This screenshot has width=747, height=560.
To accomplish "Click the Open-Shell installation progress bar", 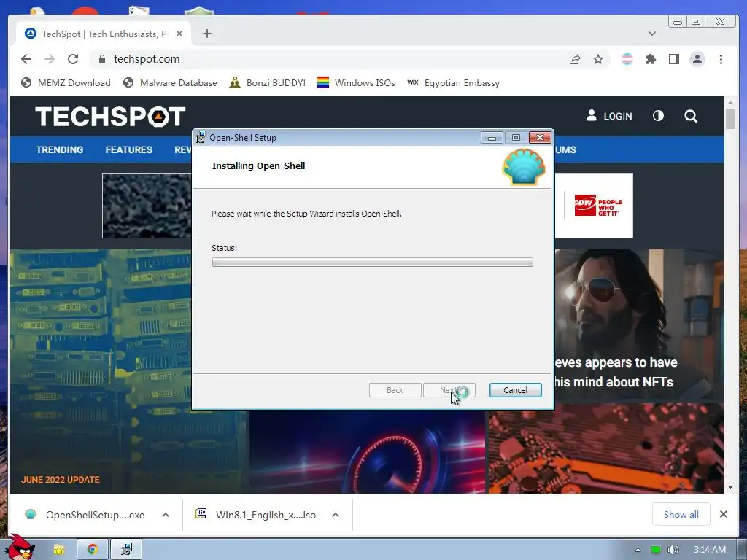I will (373, 262).
